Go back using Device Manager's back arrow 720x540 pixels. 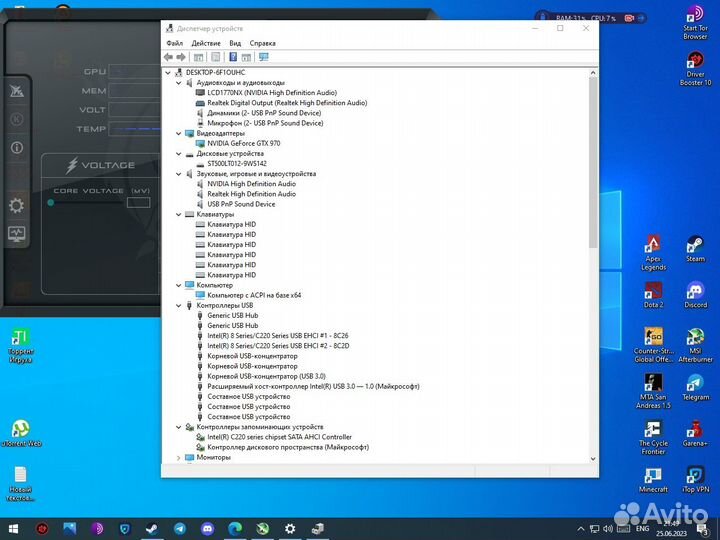coord(169,57)
